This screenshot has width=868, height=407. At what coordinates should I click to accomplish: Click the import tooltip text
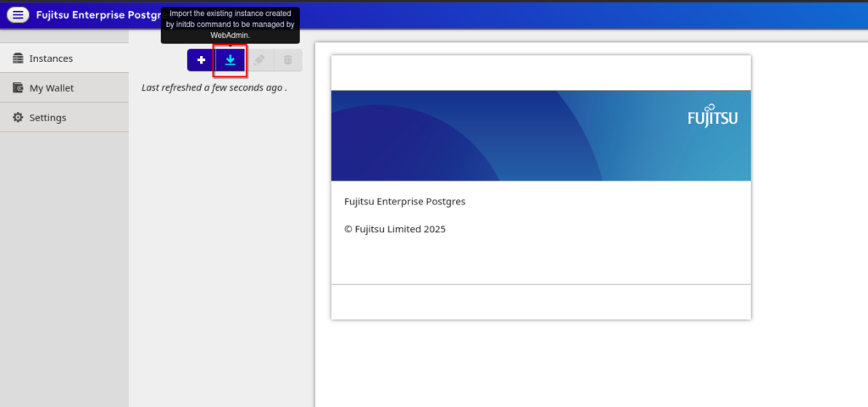[231, 25]
